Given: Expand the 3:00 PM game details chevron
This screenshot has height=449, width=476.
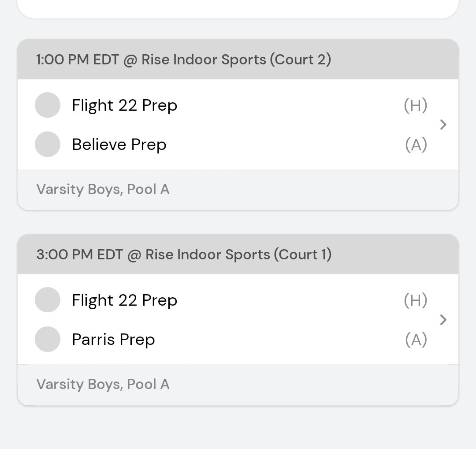Looking at the screenshot, I should pos(443,320).
